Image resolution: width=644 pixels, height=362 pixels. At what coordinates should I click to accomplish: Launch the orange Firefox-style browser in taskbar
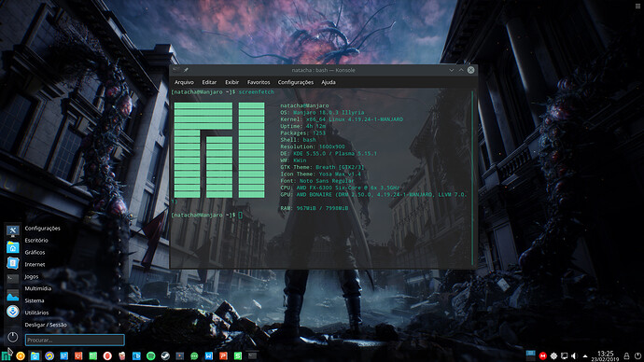click(x=21, y=355)
